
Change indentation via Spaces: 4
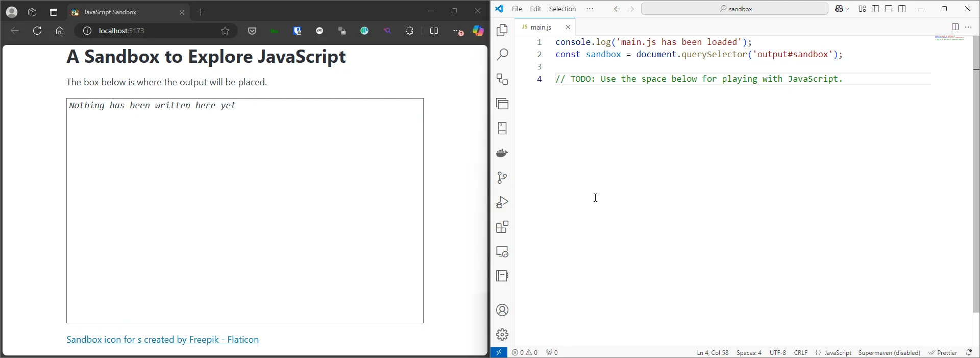click(749, 352)
